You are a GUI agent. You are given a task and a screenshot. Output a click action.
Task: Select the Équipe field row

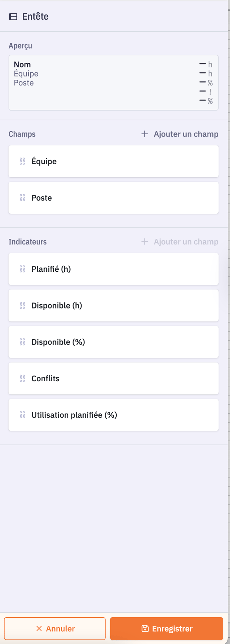(114, 161)
